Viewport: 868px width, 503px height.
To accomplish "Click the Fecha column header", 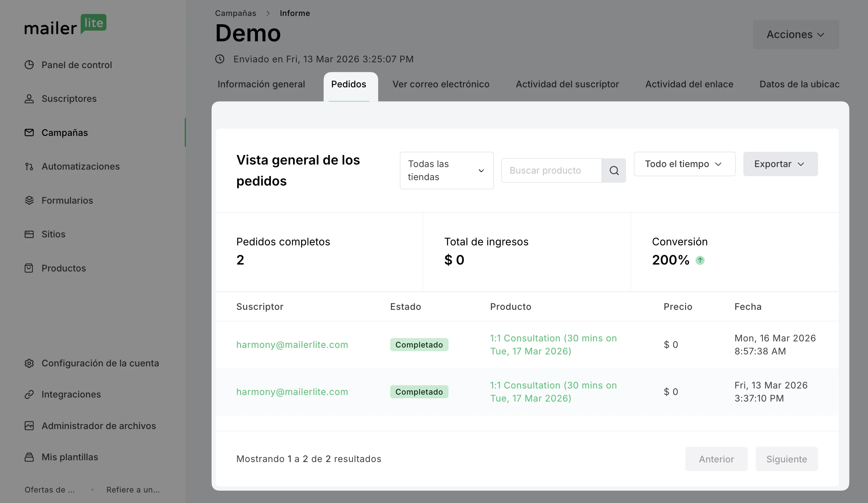I will (748, 307).
